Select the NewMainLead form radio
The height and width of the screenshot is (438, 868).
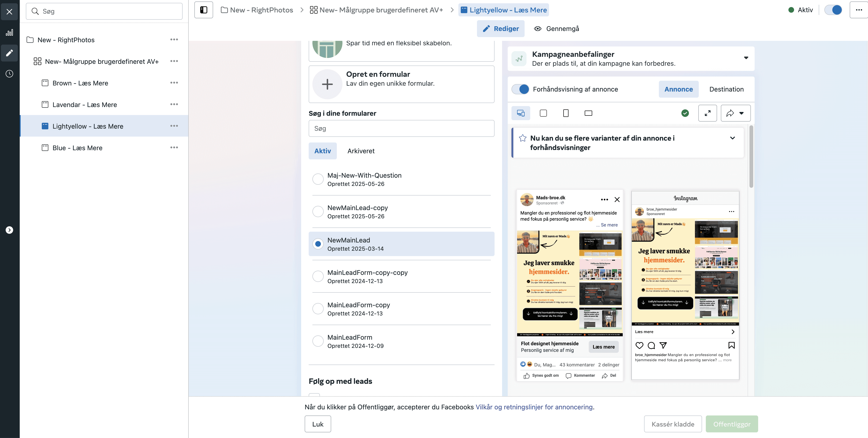[318, 244]
